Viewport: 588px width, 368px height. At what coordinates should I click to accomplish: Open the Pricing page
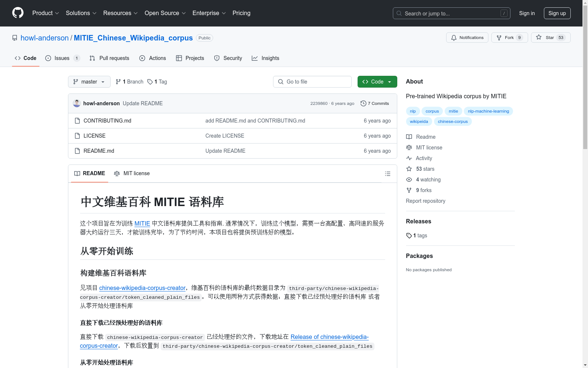(241, 13)
